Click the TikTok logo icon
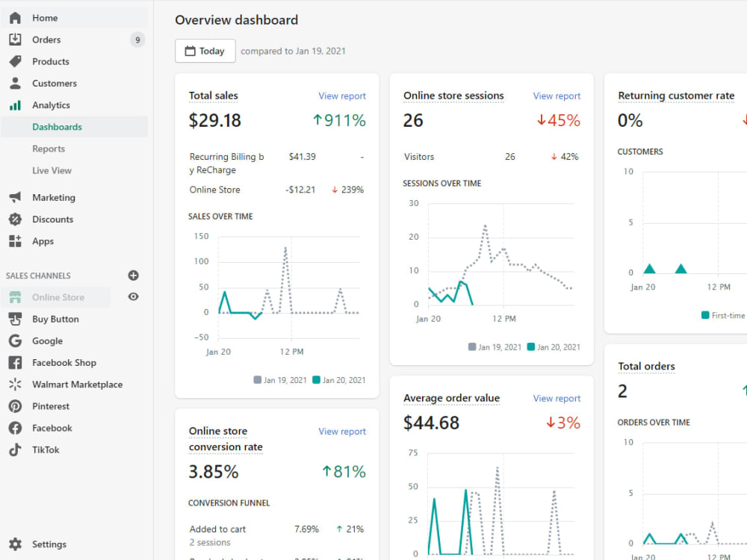 [x=15, y=450]
